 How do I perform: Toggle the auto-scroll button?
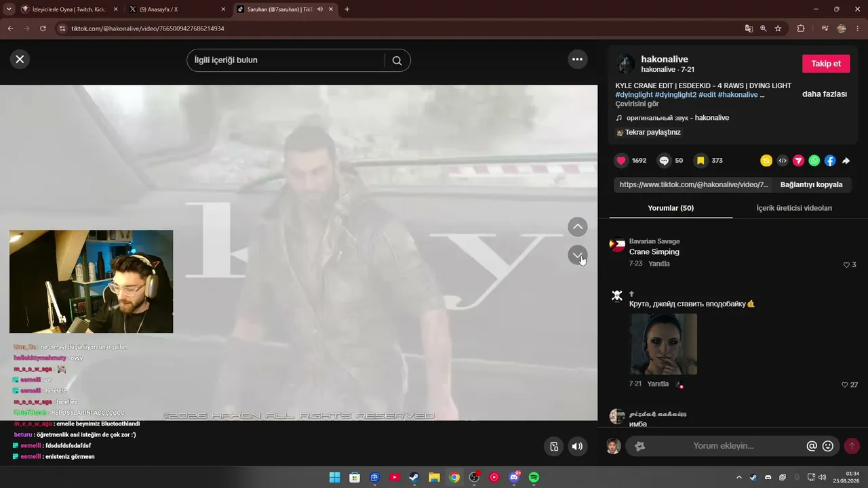tap(553, 446)
